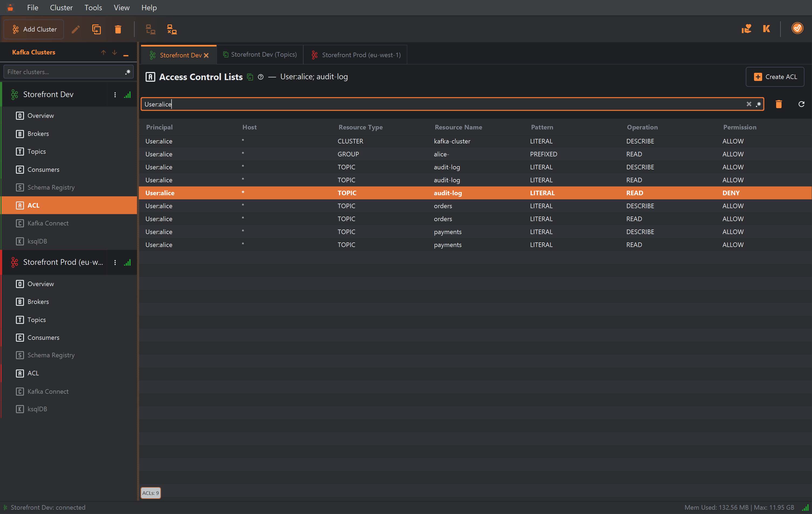
Task: Close the Storefront Dev tab
Action: coord(206,55)
